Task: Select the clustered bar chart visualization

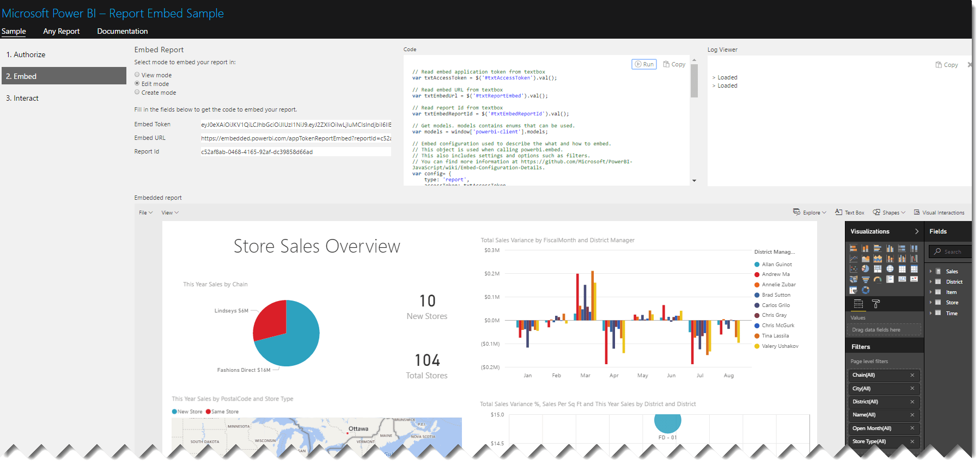Action: click(x=878, y=248)
